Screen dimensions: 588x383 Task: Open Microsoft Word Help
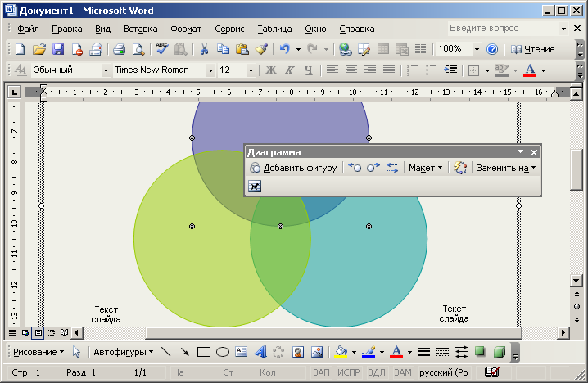tap(492, 49)
